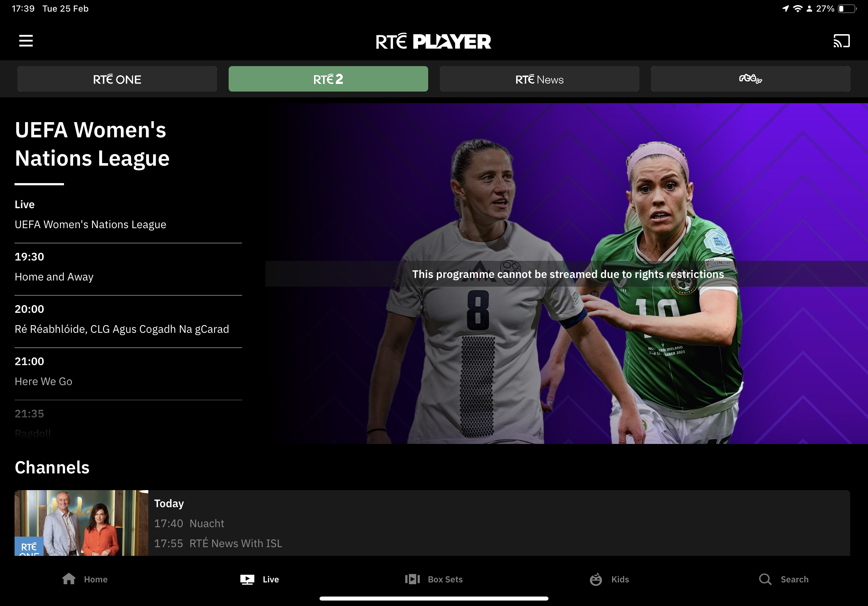Select the RTÉ 2 channel tab

(x=328, y=79)
